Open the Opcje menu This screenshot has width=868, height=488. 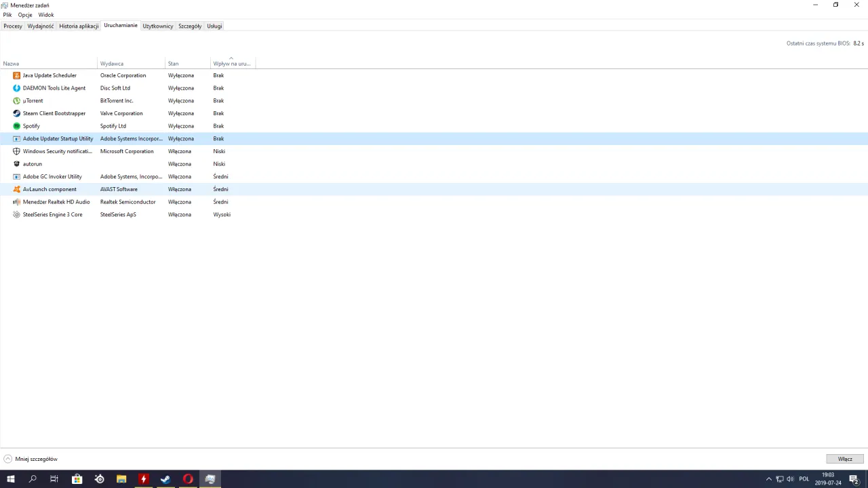(25, 15)
